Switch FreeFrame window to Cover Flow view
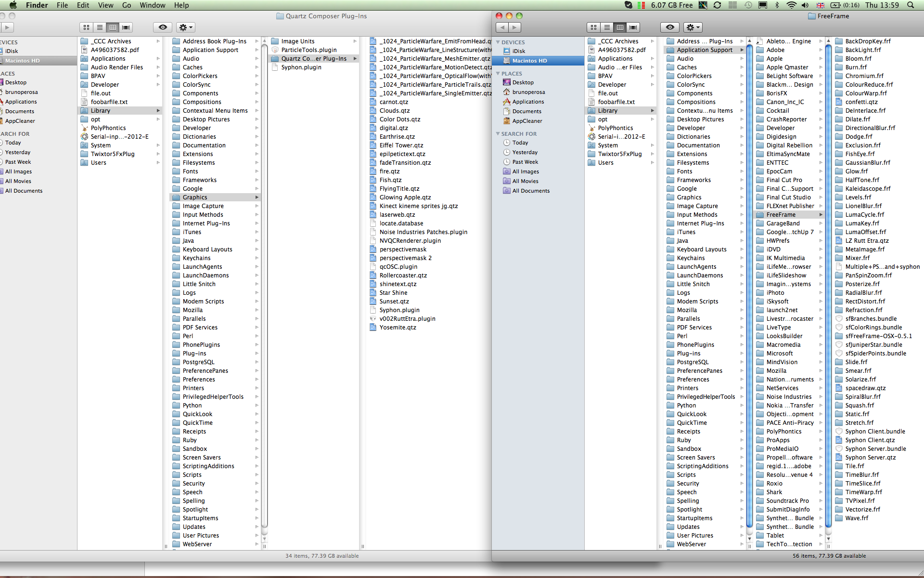Image resolution: width=924 pixels, height=578 pixels. tap(633, 27)
